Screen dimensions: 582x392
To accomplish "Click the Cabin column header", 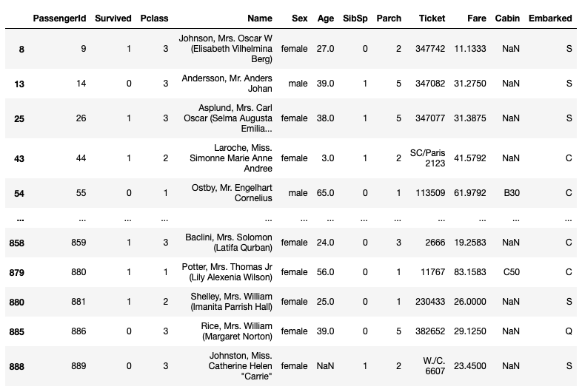I will pyautogui.click(x=507, y=18).
